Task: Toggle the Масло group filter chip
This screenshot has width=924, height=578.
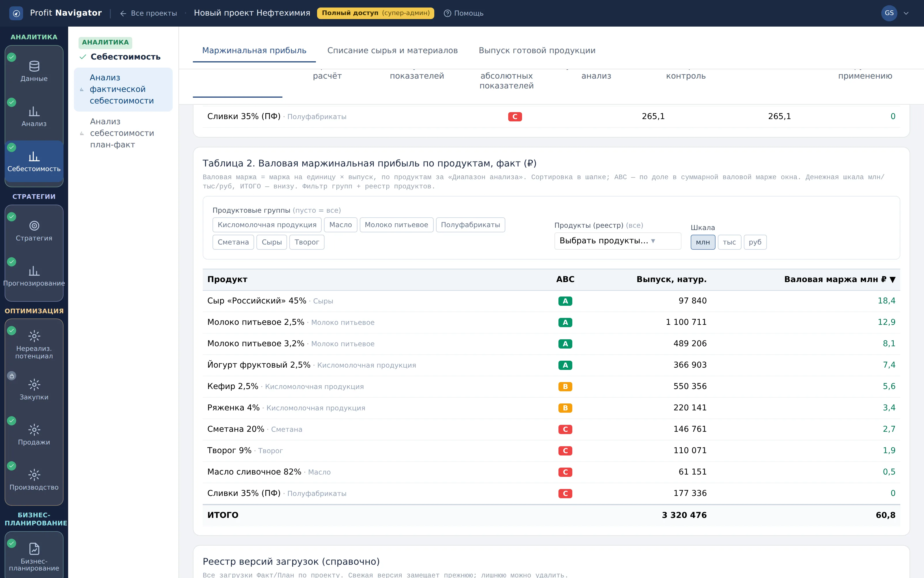Action: [x=340, y=225]
